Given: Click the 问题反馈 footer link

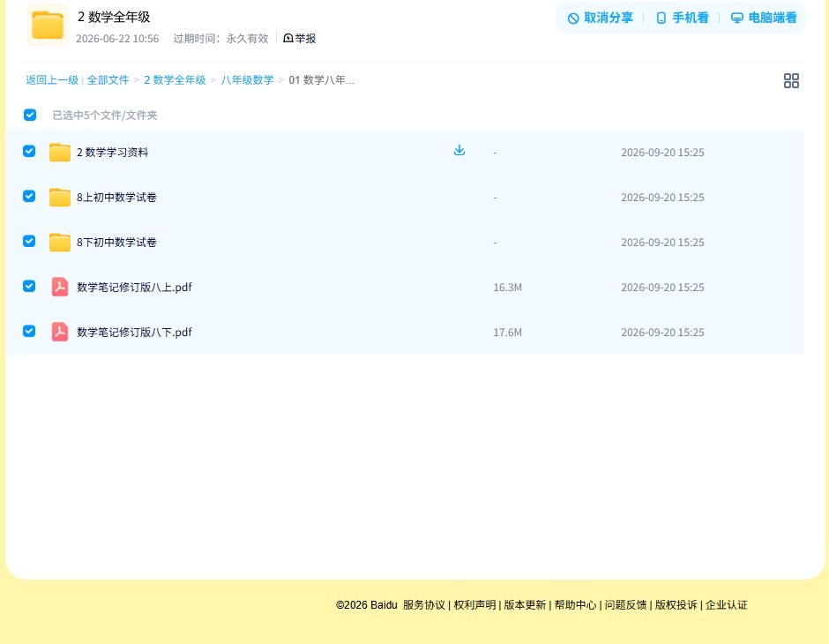Looking at the screenshot, I should [x=626, y=605].
